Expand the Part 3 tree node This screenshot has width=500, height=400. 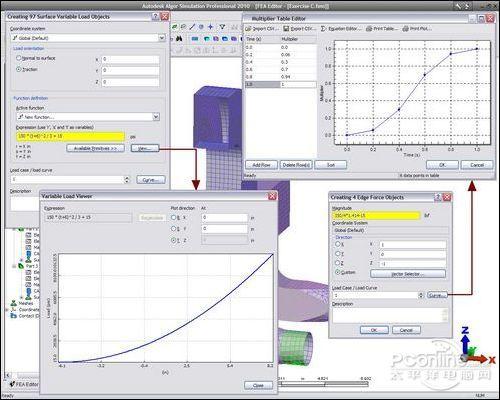pos(14,266)
